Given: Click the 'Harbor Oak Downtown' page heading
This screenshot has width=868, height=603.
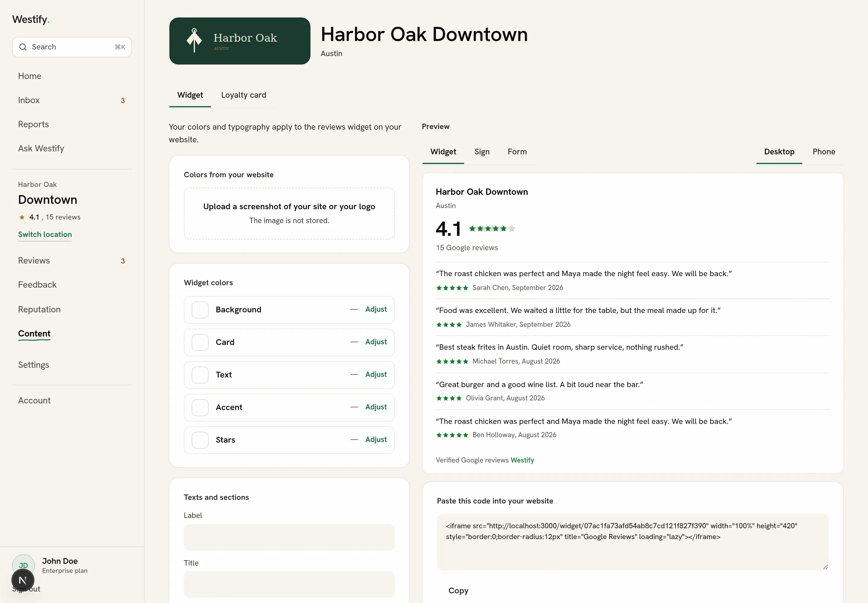Looking at the screenshot, I should click(x=424, y=34).
